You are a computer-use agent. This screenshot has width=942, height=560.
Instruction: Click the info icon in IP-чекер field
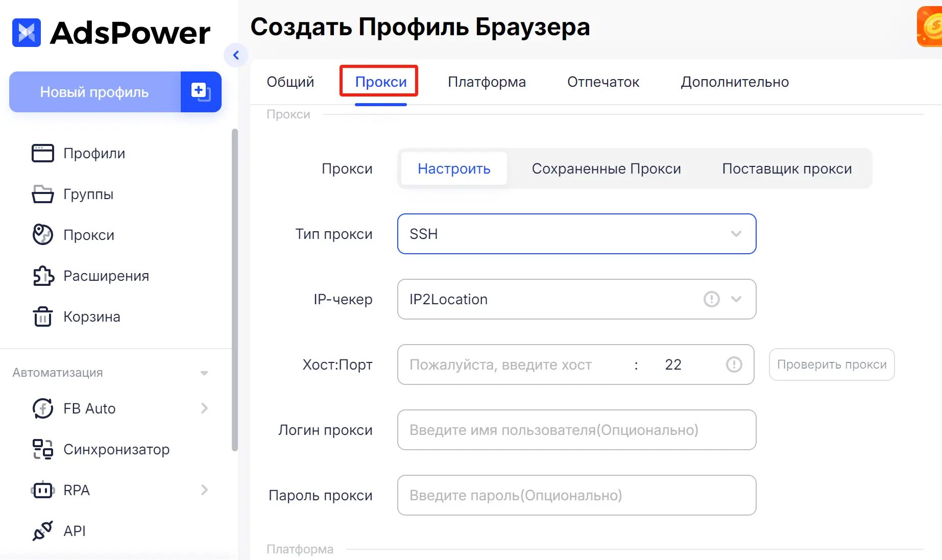(712, 299)
